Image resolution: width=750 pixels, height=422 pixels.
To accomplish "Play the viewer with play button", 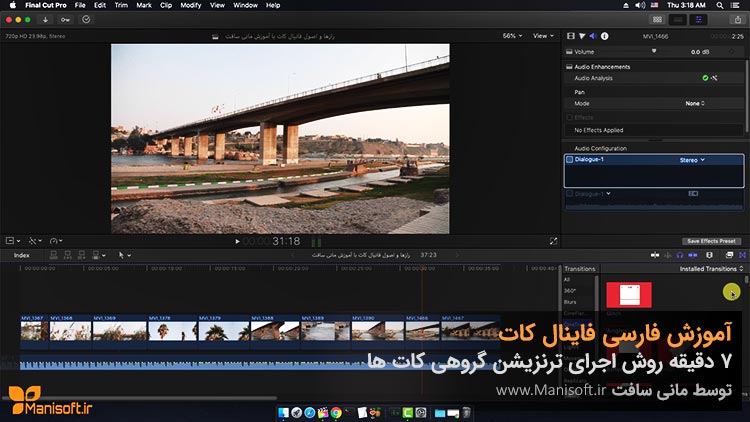I will pos(237,242).
